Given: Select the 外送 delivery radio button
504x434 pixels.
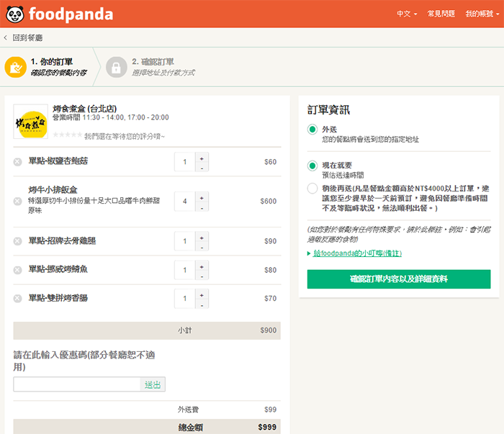Looking at the screenshot, I should coord(312,130).
